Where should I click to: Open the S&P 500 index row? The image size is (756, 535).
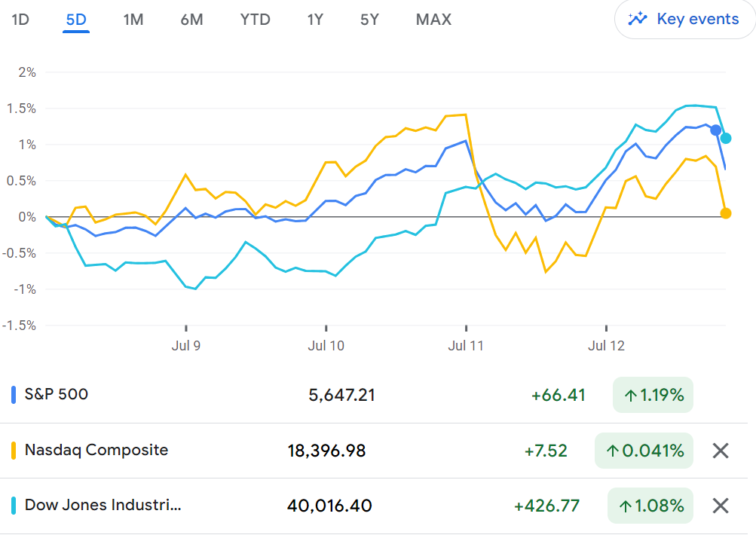coord(374,396)
